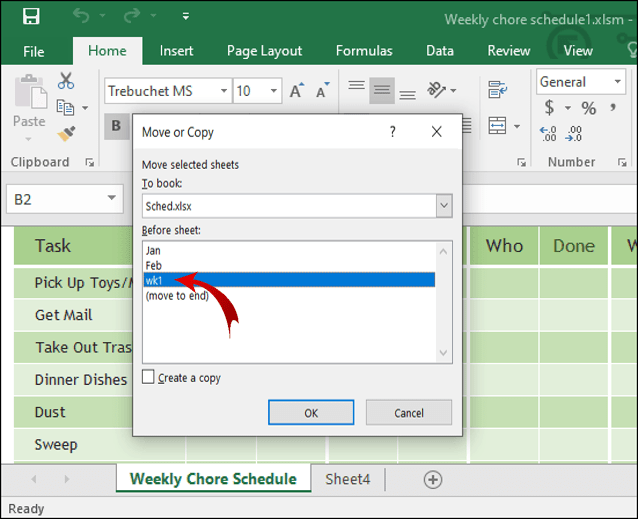Open the File menu tab

tap(34, 51)
